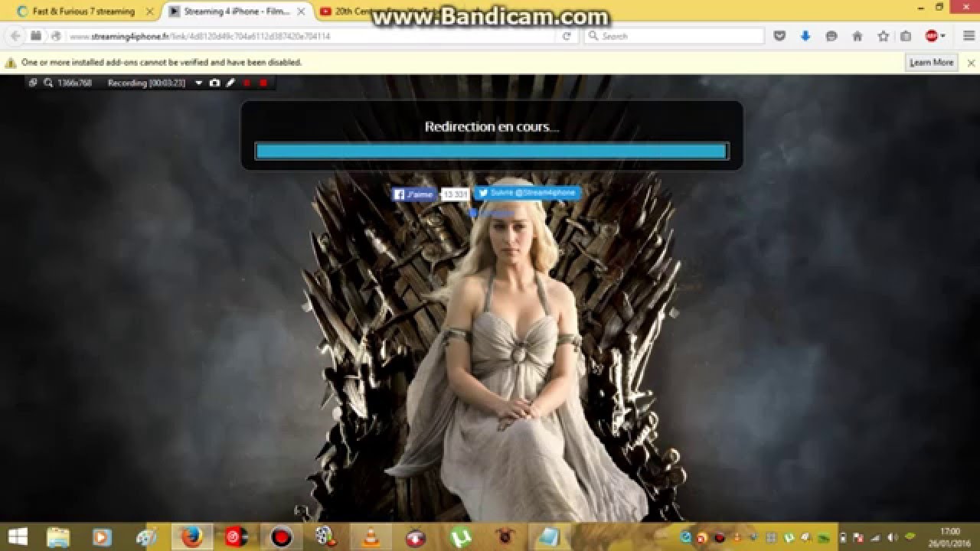Open the Windows Start button
The height and width of the screenshot is (551, 980).
(18, 537)
